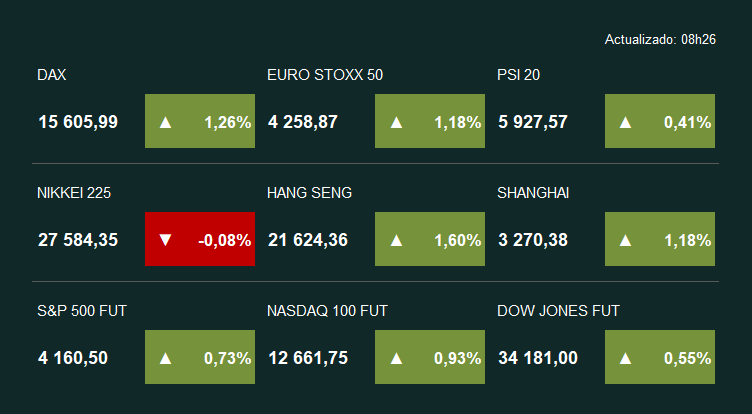Click the DAX up arrow icon
This screenshot has width=752, height=414.
click(x=166, y=122)
